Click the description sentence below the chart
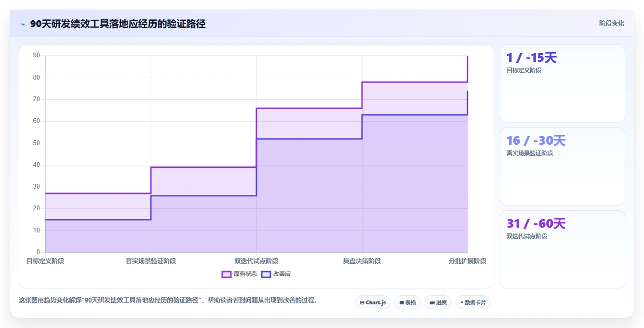This screenshot has width=644, height=328. 168,300
